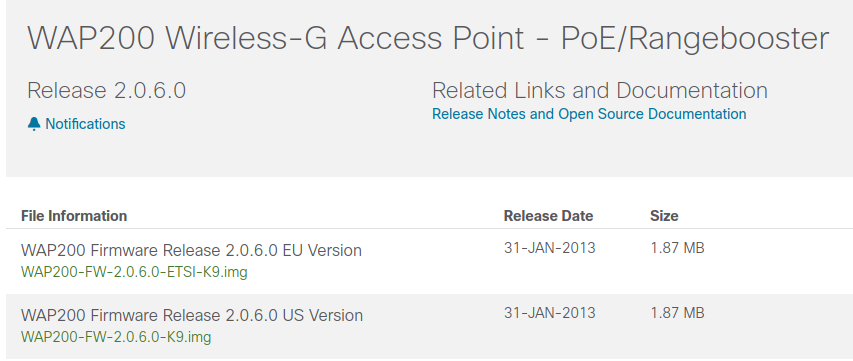
Task: Click the Related Links and Documentation heading
Action: (600, 90)
